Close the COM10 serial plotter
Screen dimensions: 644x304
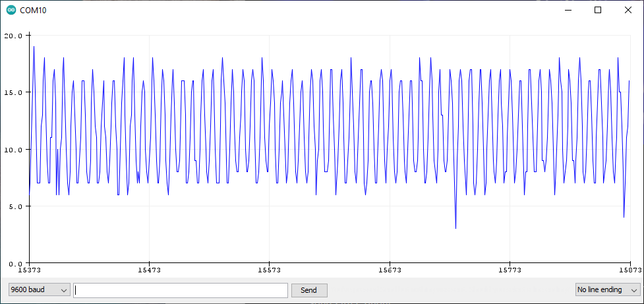(x=628, y=11)
